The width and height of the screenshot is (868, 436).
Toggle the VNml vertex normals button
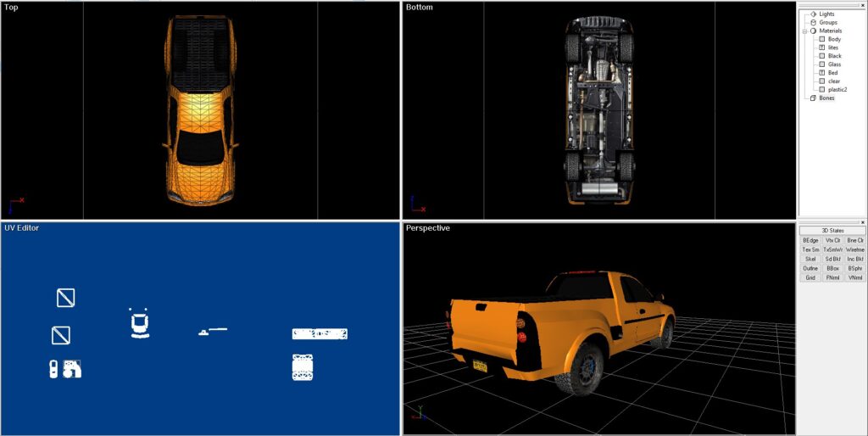click(x=854, y=277)
